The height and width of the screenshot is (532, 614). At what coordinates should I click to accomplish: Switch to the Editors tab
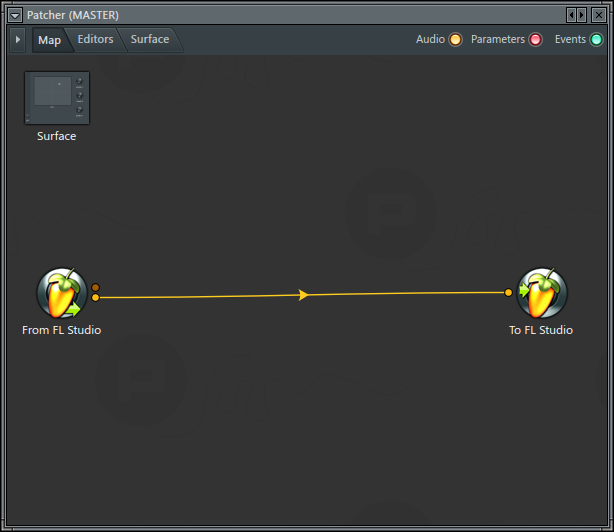pyautogui.click(x=95, y=39)
